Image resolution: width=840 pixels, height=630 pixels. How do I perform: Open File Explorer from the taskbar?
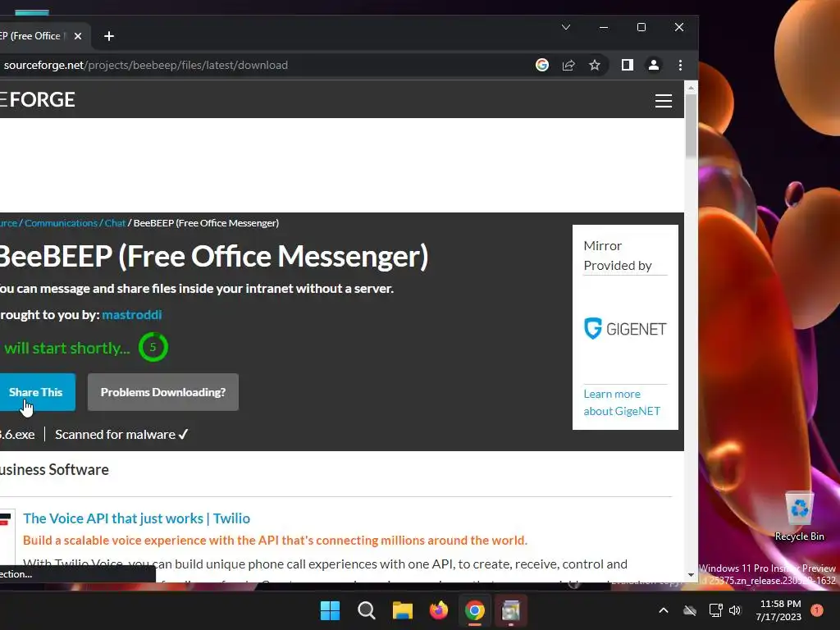point(402,610)
